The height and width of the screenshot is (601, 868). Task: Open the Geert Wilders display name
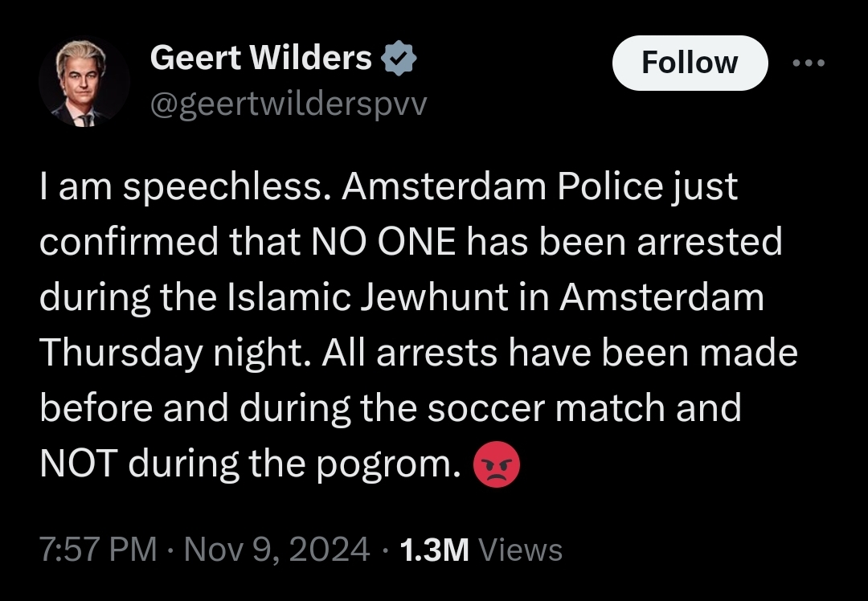tap(261, 58)
